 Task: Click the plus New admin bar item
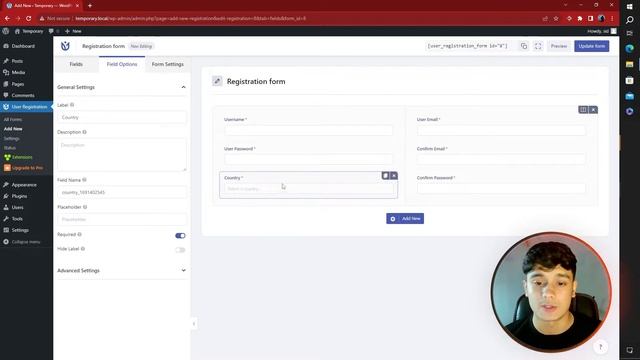coord(73,31)
